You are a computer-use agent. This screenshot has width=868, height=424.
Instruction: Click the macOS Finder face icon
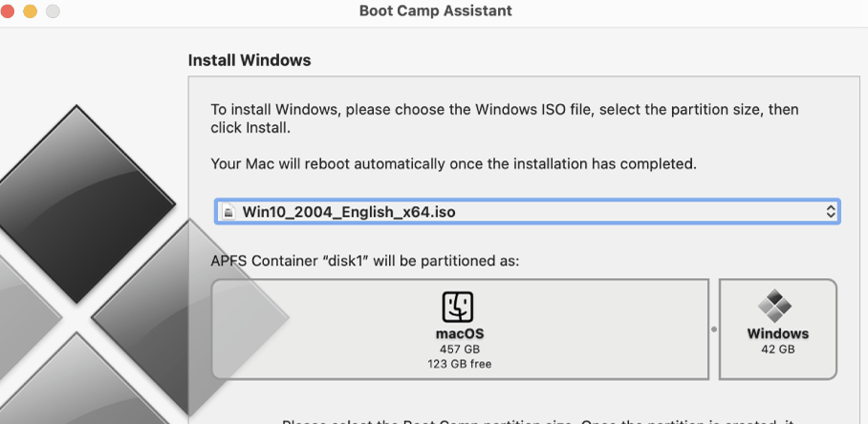click(458, 307)
